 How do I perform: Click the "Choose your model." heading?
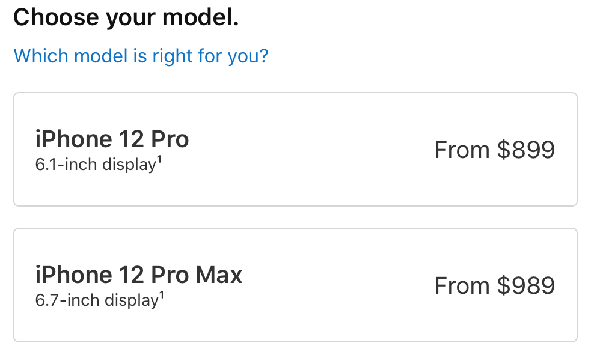126,18
